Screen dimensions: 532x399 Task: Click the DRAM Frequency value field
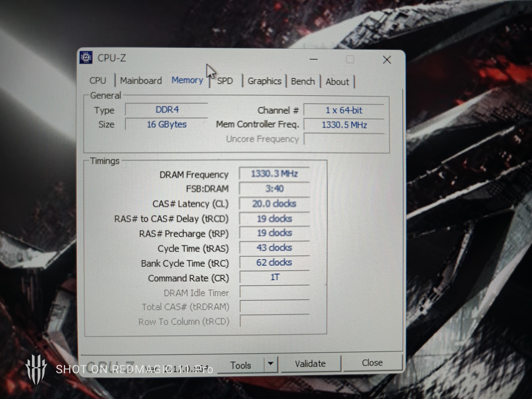[274, 174]
